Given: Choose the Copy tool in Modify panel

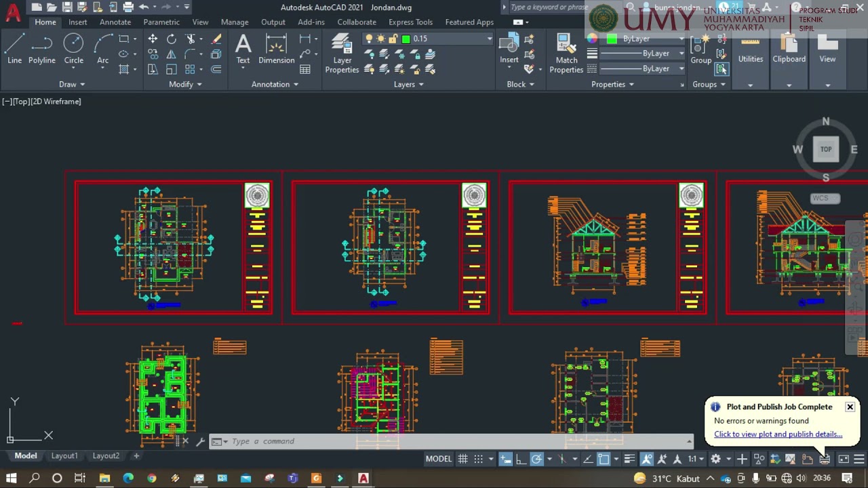Looking at the screenshot, I should [153, 54].
